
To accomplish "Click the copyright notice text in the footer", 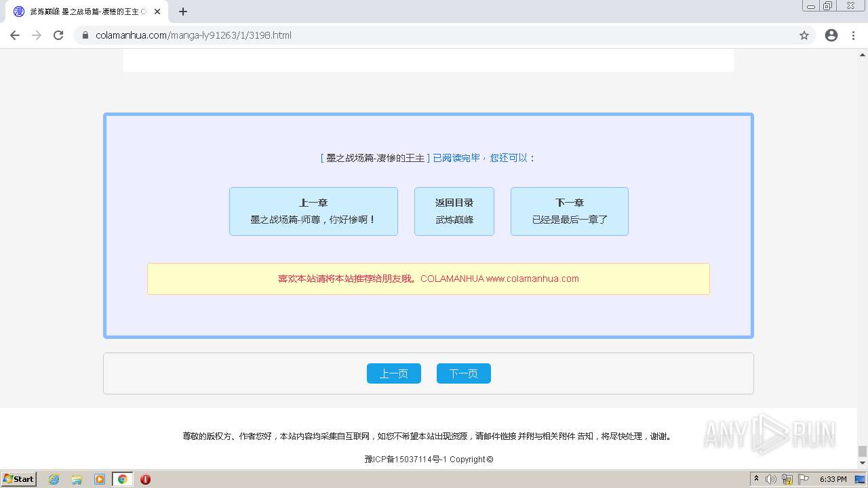I will click(429, 436).
